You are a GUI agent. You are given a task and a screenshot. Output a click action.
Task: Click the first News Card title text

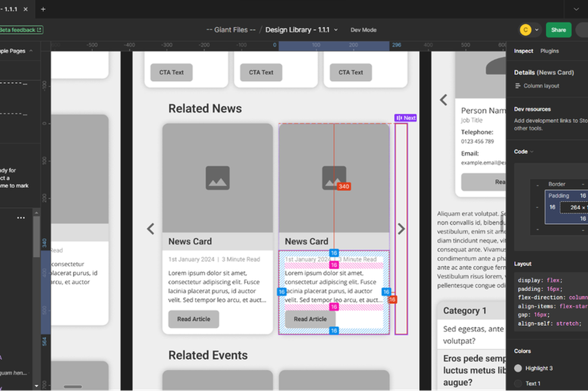(x=190, y=242)
